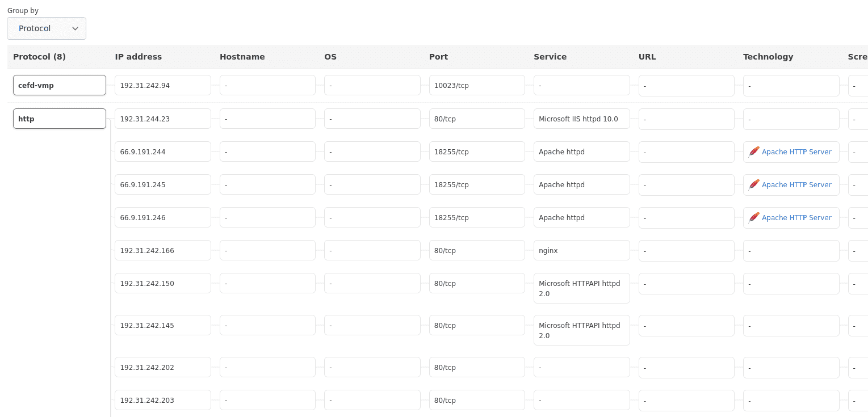Click the Service column header
The image size is (868, 417).
(550, 57)
